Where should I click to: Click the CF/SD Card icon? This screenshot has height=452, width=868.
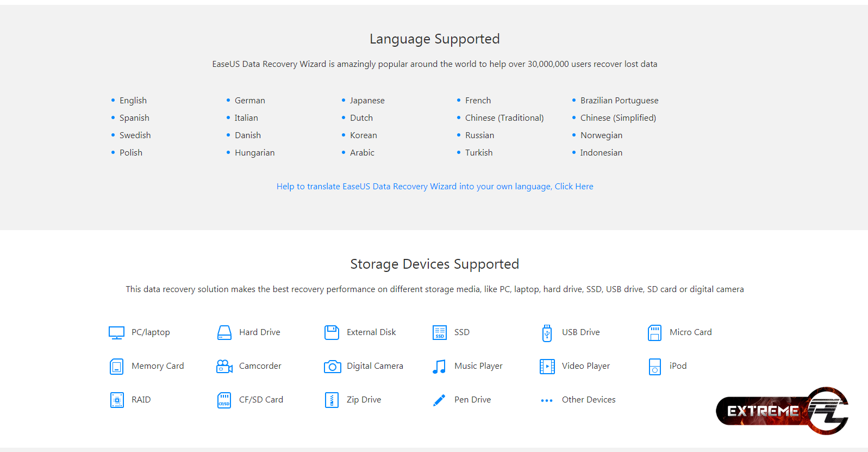tap(224, 400)
